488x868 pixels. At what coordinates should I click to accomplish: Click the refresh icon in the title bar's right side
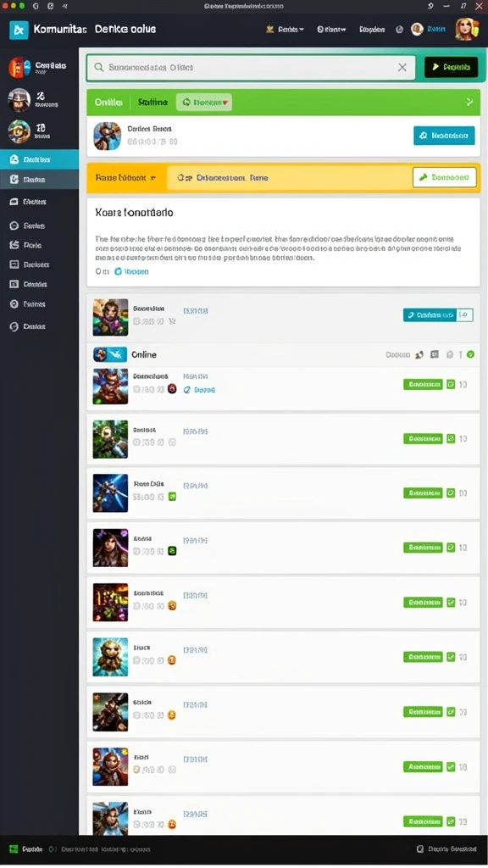click(x=431, y=6)
